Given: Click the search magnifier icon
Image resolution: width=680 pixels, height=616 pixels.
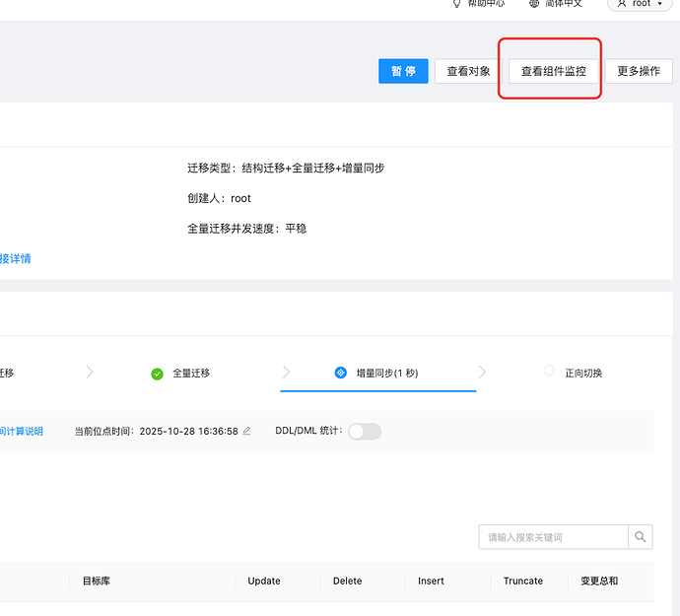Looking at the screenshot, I should 641,537.
